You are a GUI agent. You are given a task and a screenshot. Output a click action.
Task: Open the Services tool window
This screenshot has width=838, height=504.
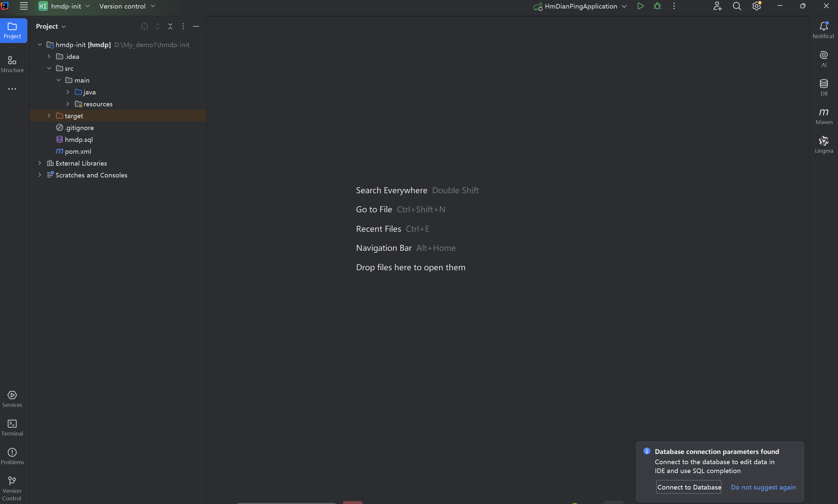[x=12, y=399]
